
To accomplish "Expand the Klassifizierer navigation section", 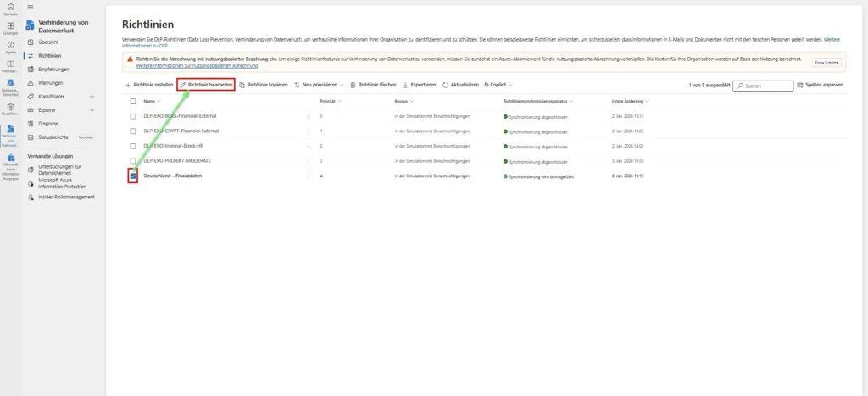I will 92,97.
